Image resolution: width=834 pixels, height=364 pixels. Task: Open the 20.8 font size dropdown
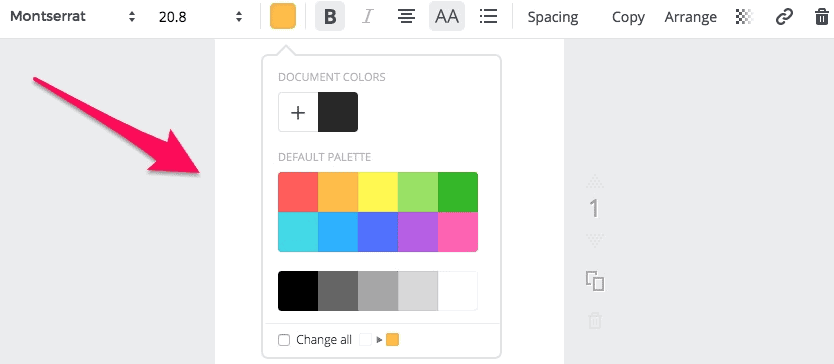point(201,16)
